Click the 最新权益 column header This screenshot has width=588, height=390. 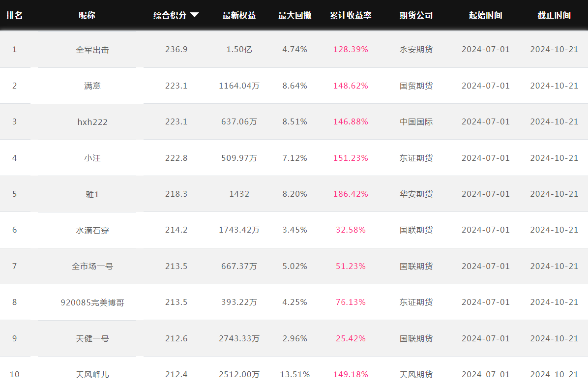point(239,15)
